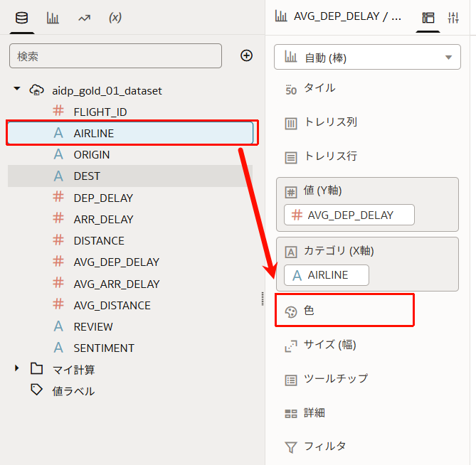Click the resize icon next to サイズ (幅)
This screenshot has width=476, height=465.
click(x=291, y=346)
